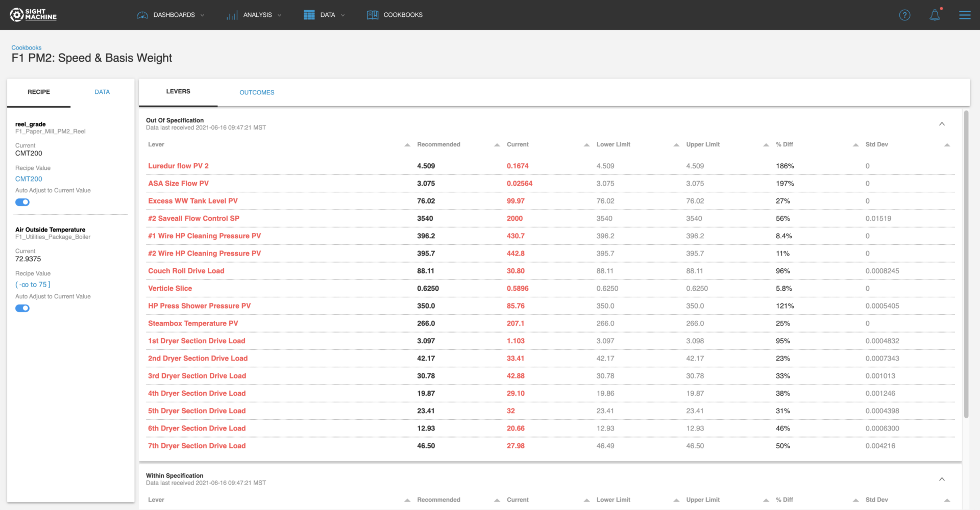
Task: Sort Out Of Specification table by % Diff arrow
Action: [x=856, y=145]
